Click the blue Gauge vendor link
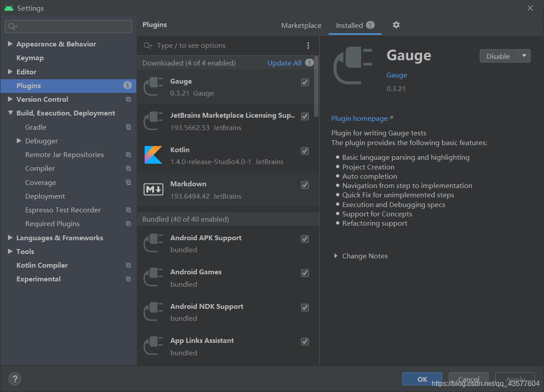The height and width of the screenshot is (392, 544). click(397, 75)
